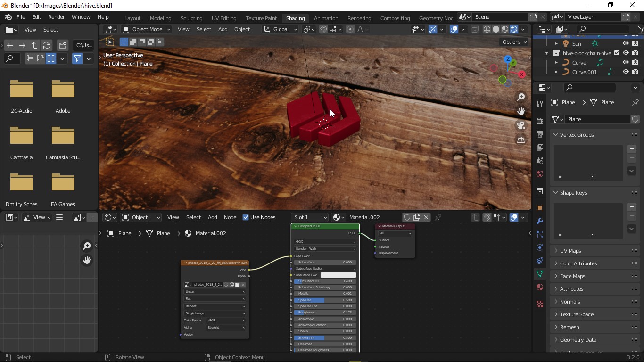Open the Node menu in node editor
The image size is (644, 362).
coord(230,217)
